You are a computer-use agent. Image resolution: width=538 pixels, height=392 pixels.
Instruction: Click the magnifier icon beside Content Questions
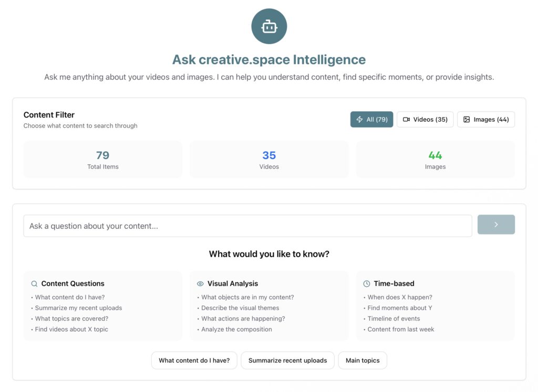[x=34, y=284]
